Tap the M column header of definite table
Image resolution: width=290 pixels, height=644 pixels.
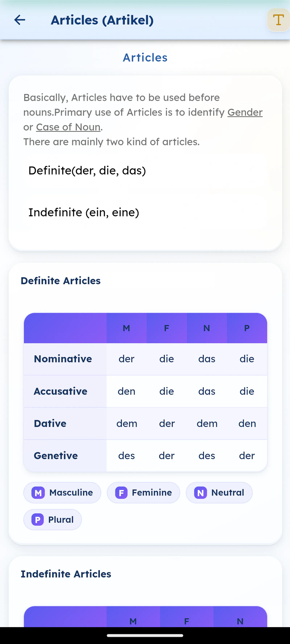click(126, 328)
